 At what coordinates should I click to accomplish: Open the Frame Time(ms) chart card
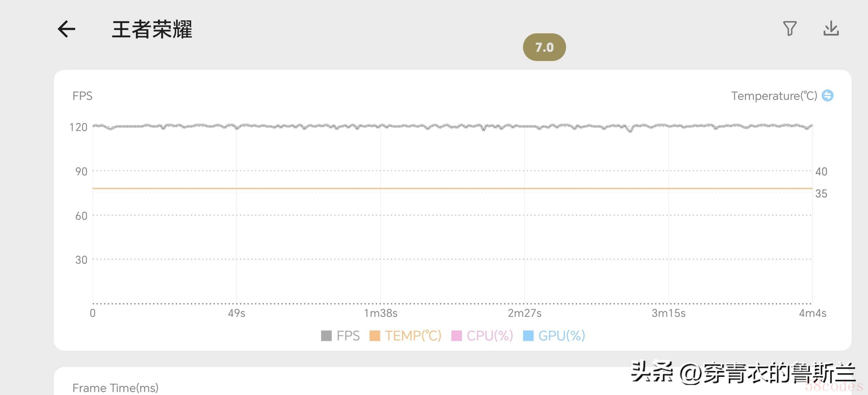115,387
